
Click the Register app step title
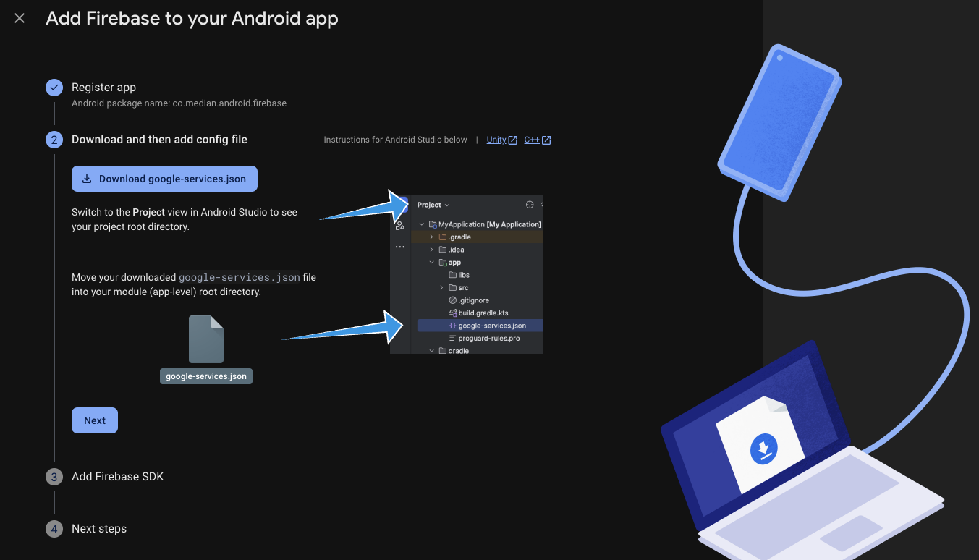[103, 88]
